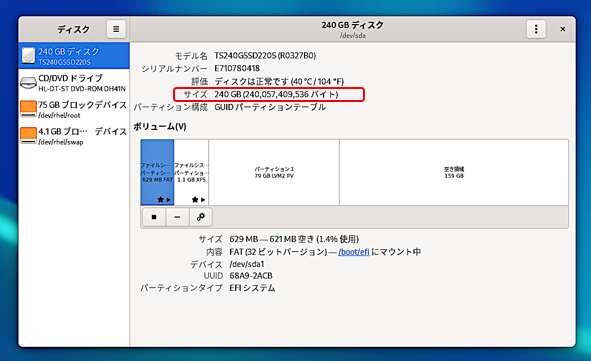Select the 75 GB block device /dev/rhel/root
The height and width of the screenshot is (361, 591).
coord(74,109)
